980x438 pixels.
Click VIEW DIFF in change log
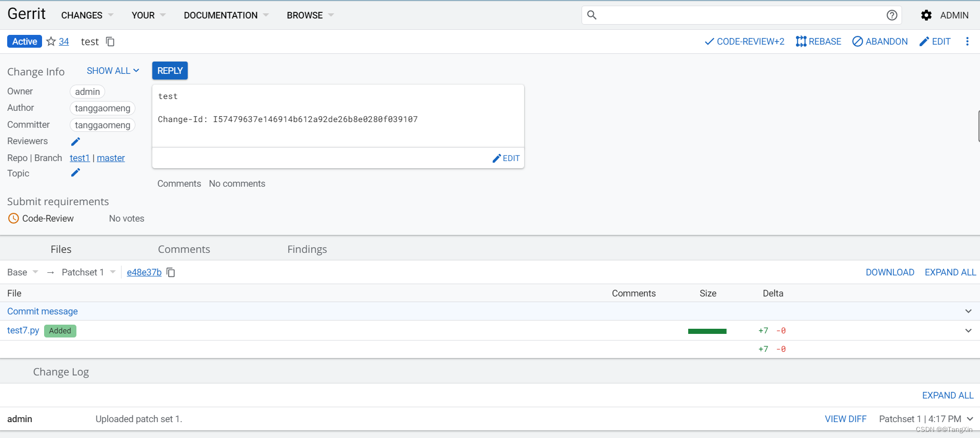coord(846,419)
